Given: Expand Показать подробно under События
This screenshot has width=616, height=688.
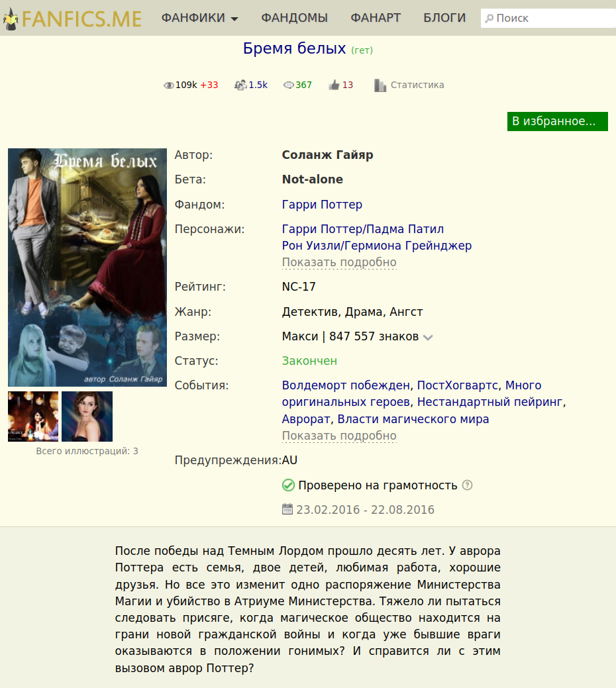Looking at the screenshot, I should (339, 436).
